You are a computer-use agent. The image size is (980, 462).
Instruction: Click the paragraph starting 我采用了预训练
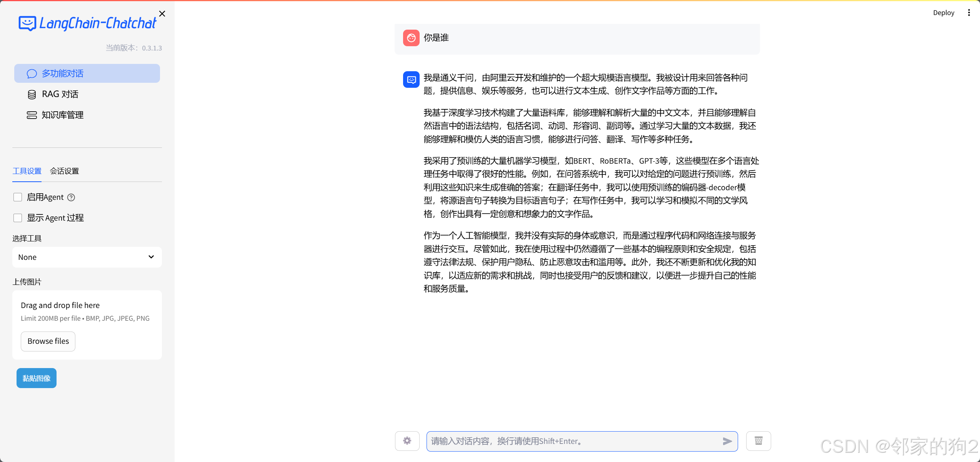point(591,187)
